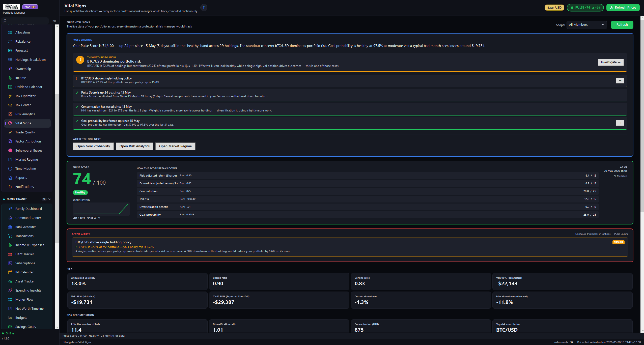644x345 pixels.
Task: Click the Tax Optimizer lightning icon
Action: click(10, 96)
